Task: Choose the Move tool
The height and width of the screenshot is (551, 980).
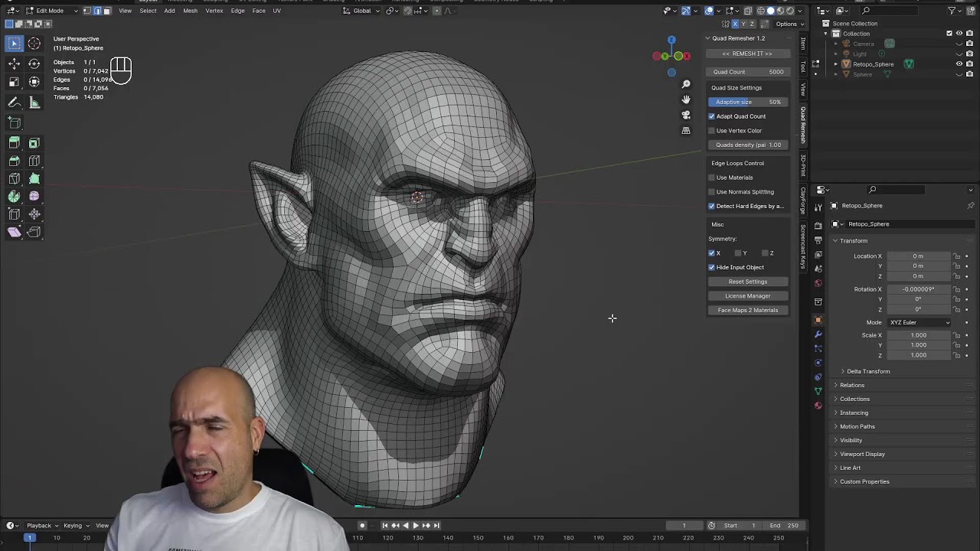Action: click(x=14, y=64)
